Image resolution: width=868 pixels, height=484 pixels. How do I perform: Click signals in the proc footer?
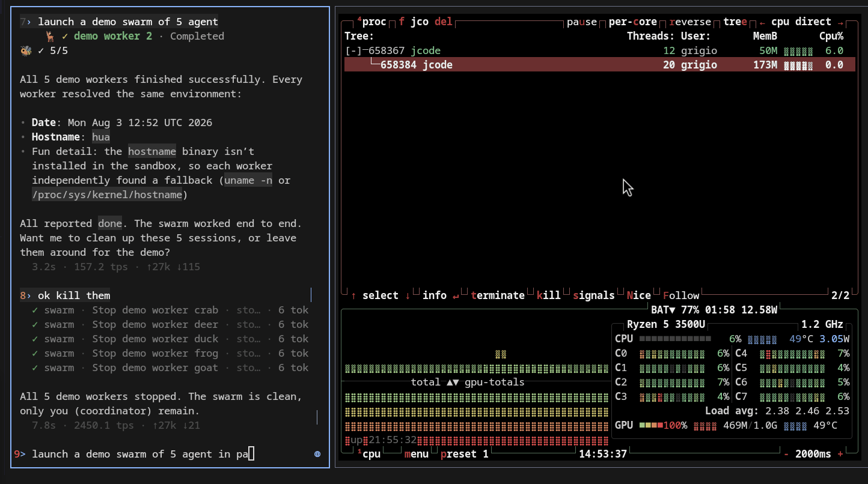click(x=594, y=295)
